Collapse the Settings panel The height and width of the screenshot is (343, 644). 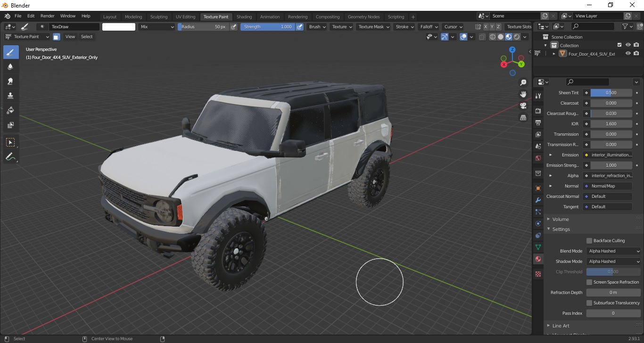[561, 229]
